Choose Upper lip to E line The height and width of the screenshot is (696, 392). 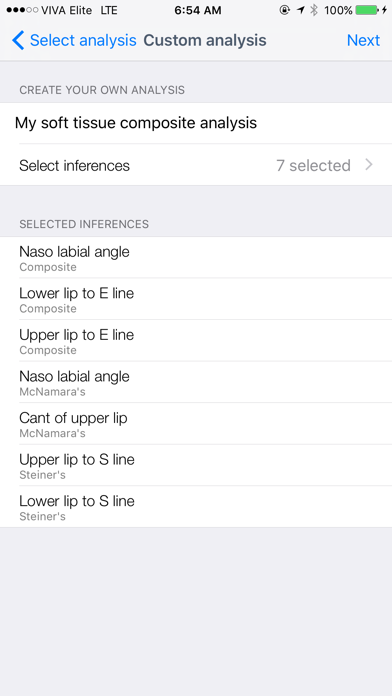click(x=196, y=340)
